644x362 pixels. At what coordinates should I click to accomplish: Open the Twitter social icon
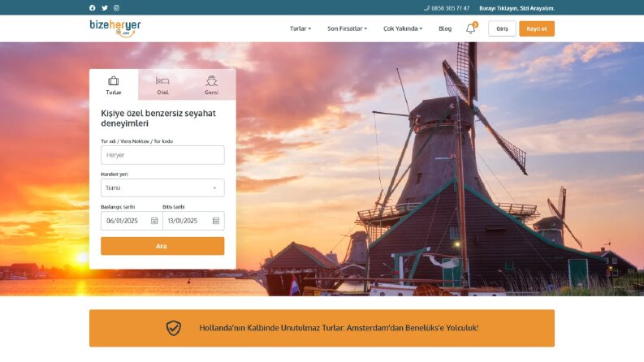click(x=105, y=8)
